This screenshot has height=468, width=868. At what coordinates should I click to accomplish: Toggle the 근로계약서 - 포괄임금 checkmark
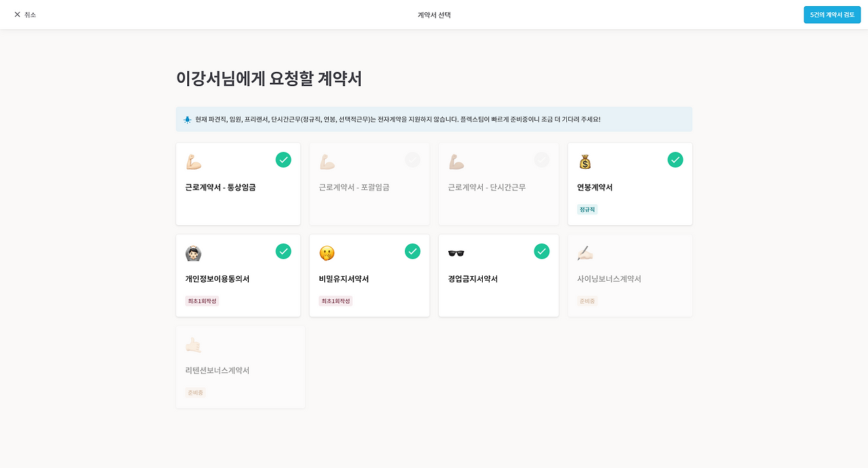coord(412,159)
